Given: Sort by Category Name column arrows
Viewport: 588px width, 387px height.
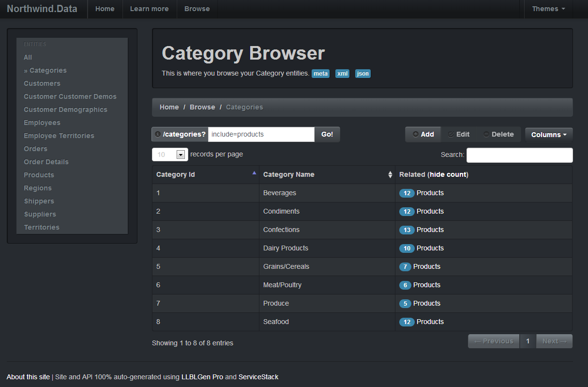Looking at the screenshot, I should click(x=390, y=175).
